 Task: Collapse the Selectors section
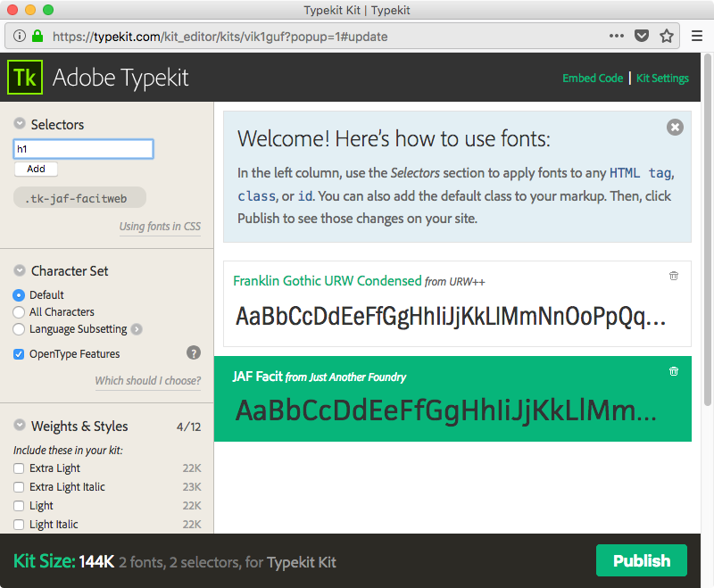pyautogui.click(x=20, y=123)
